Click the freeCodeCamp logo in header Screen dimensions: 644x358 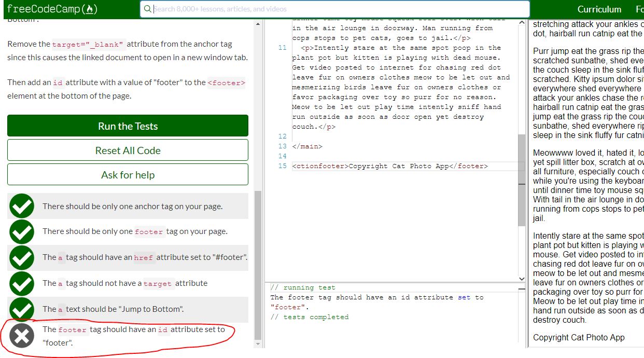(x=52, y=9)
